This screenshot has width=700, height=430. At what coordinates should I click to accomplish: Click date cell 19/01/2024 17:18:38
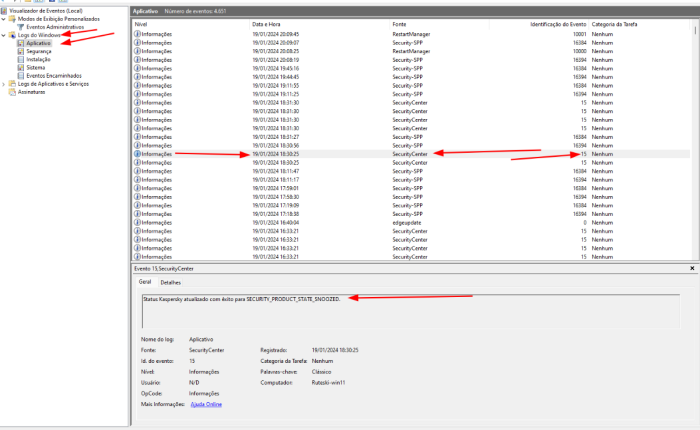tap(275, 214)
